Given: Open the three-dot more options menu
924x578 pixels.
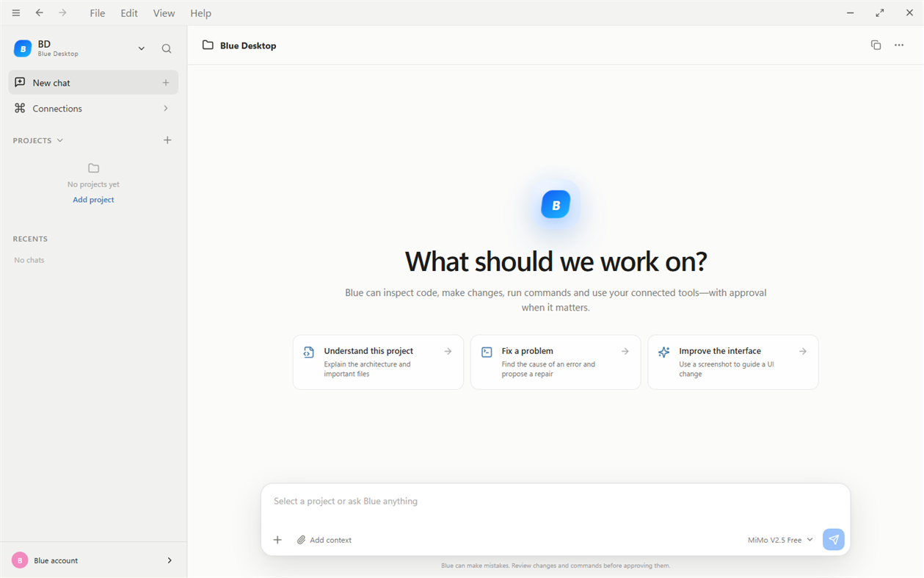Looking at the screenshot, I should tap(899, 45).
